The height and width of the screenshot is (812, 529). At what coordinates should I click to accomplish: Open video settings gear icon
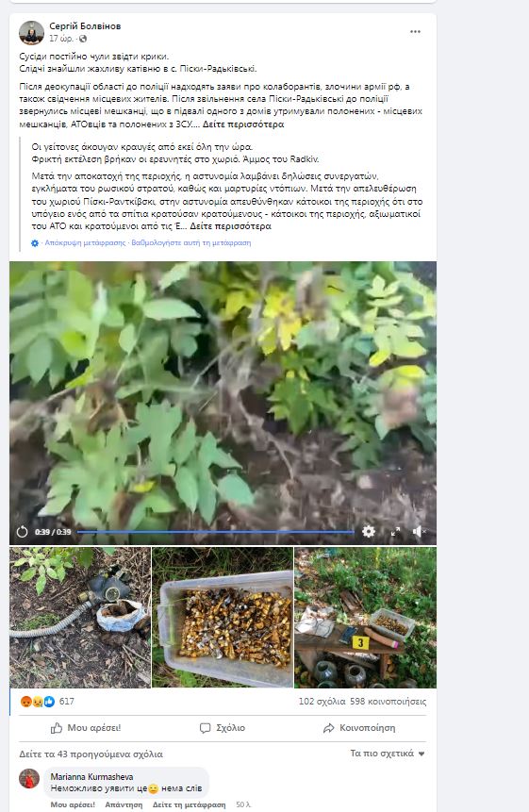pos(368,531)
